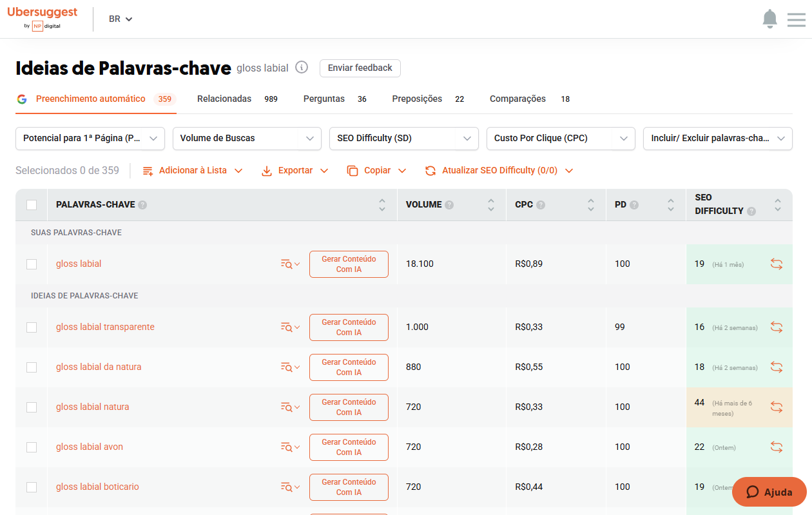Open the Ajuda chat button

[x=769, y=492]
